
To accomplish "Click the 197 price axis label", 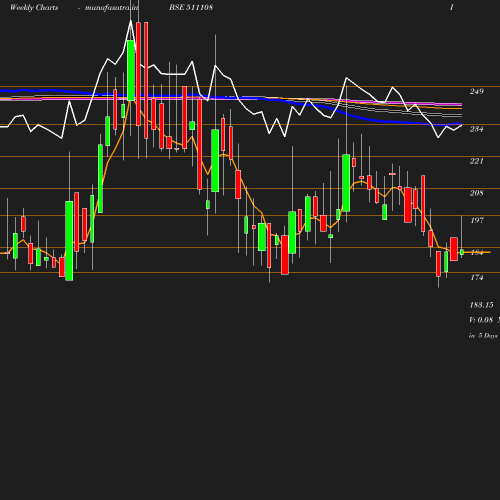I will [x=477, y=220].
